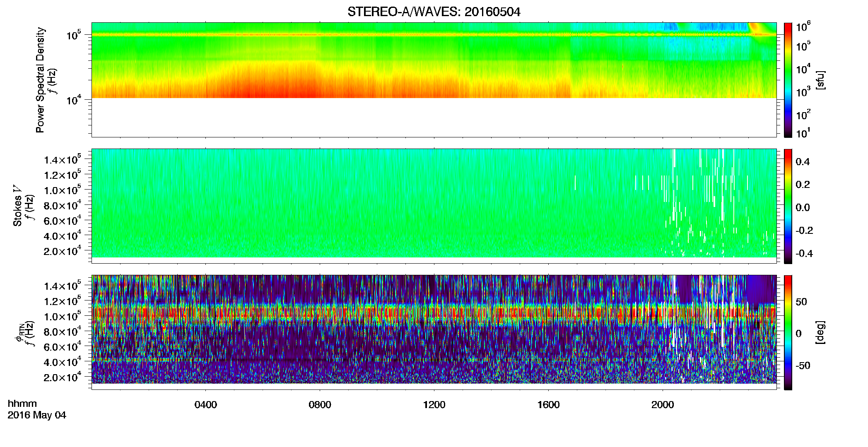868x447 pixels.
Task: Click the hhmm axis label
Action: pyautogui.click(x=22, y=404)
